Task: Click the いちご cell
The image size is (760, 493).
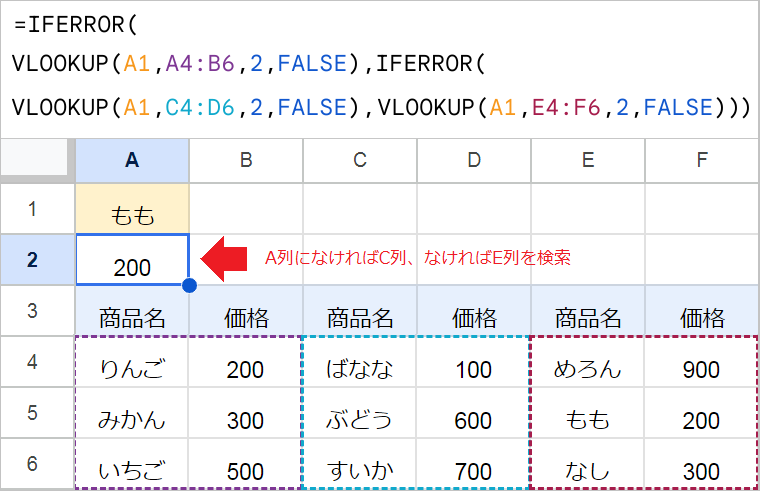Action: coord(132,464)
